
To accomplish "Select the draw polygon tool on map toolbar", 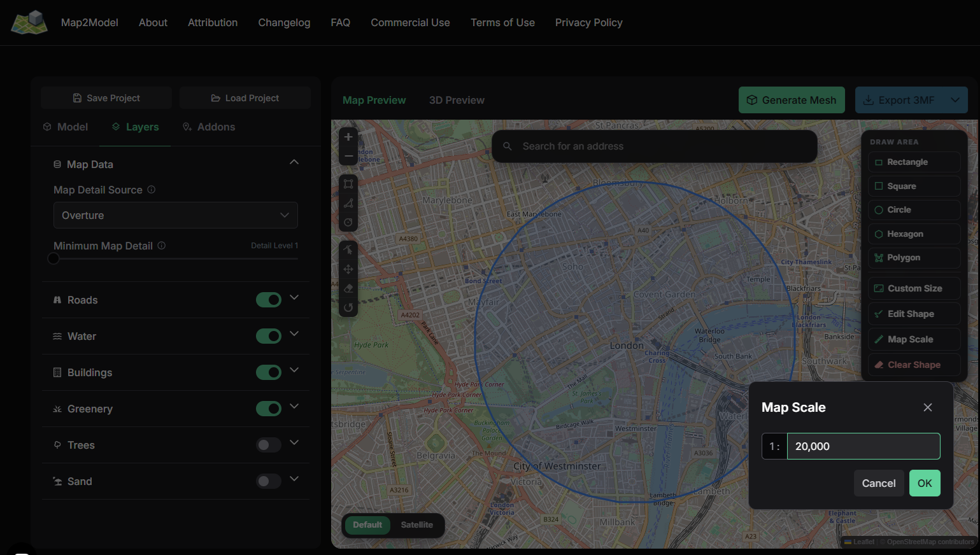I will tap(348, 204).
